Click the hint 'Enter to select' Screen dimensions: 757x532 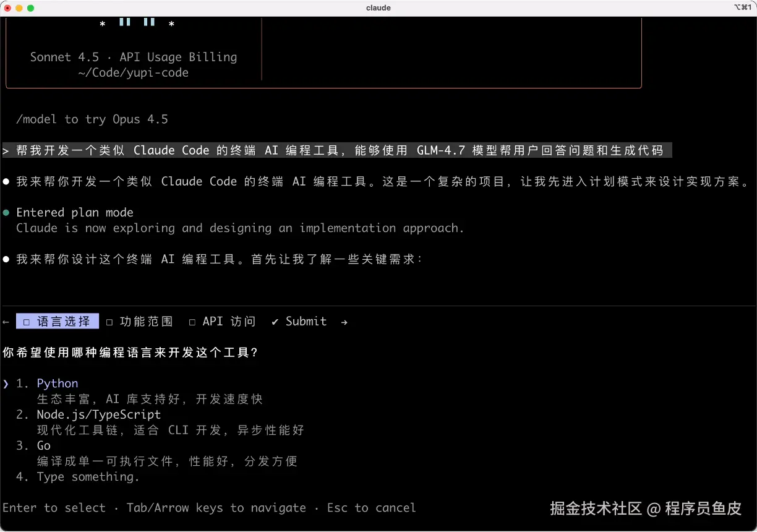pos(54,508)
